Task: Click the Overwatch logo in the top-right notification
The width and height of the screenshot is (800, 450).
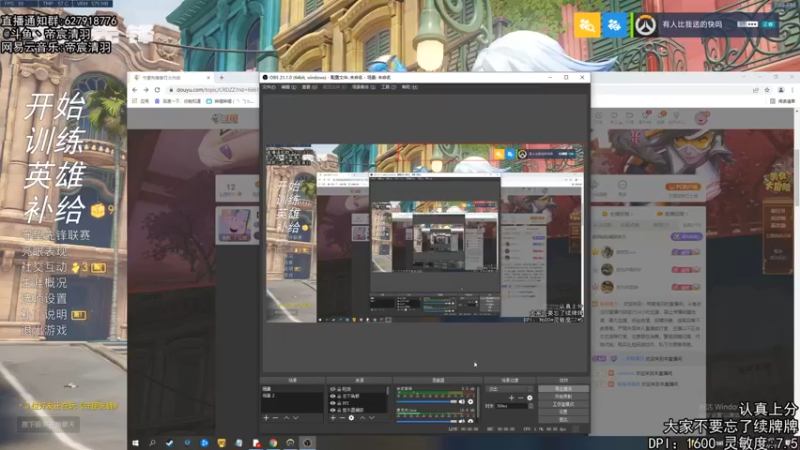Action: [645, 24]
